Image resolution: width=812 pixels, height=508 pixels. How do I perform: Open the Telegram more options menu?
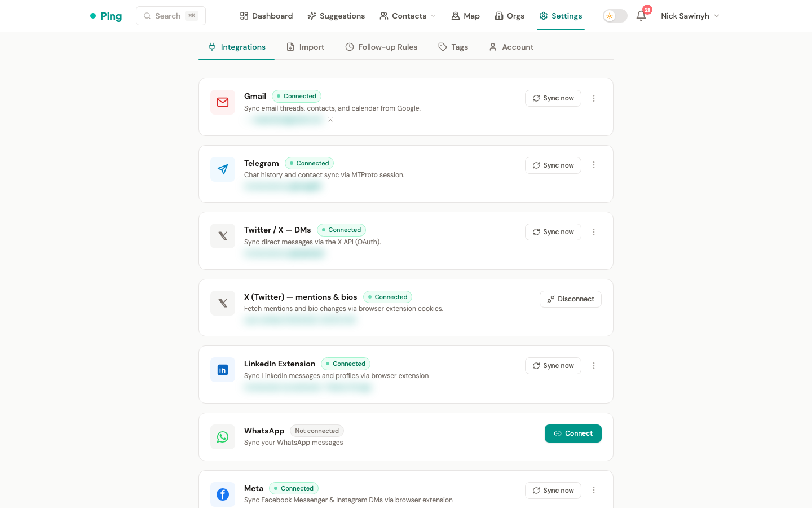coord(594,165)
